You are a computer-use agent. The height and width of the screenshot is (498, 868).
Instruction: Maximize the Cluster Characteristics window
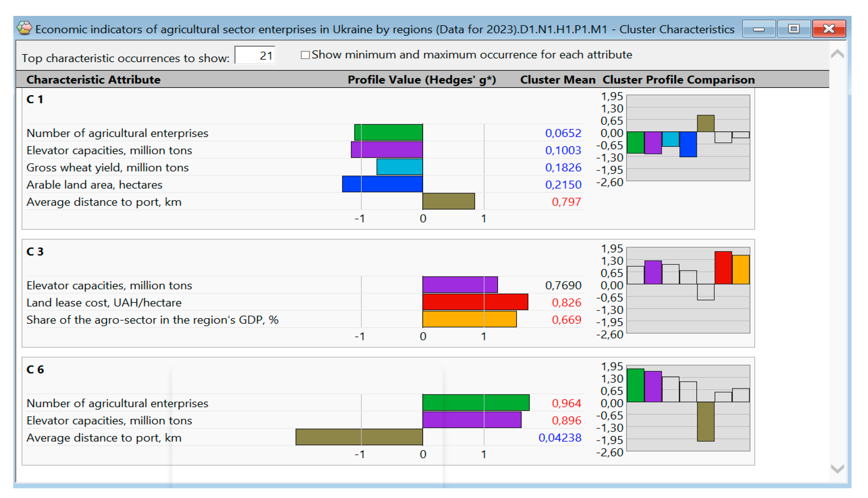(794, 29)
